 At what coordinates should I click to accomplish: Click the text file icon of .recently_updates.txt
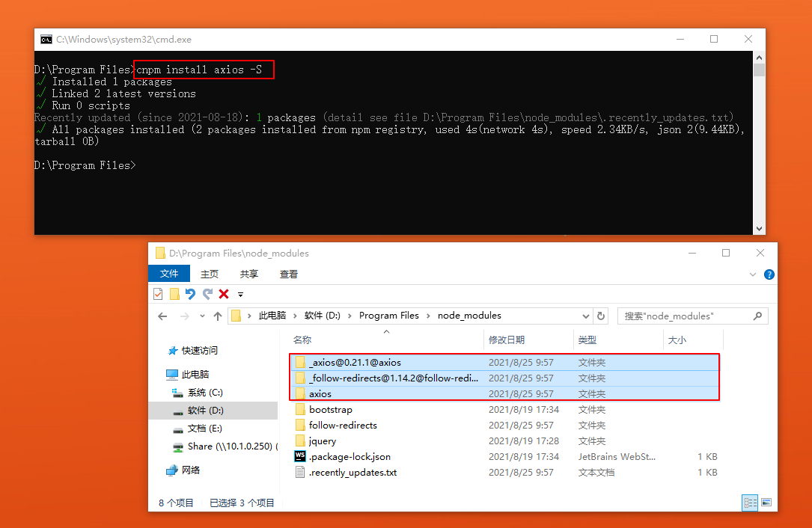pos(300,472)
